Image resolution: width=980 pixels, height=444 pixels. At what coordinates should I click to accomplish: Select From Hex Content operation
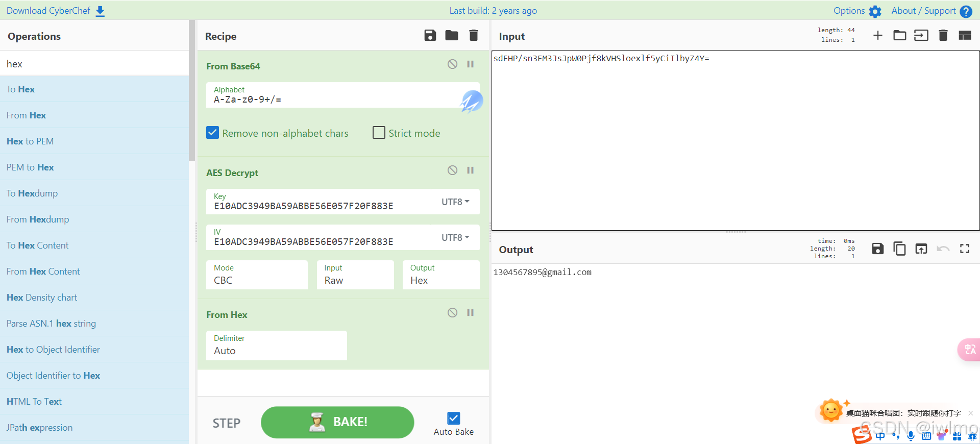[94, 272]
